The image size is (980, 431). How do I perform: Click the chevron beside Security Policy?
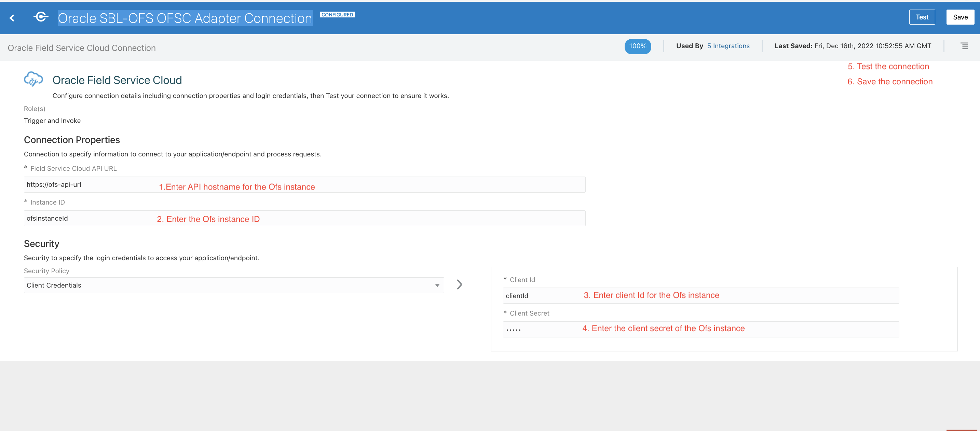point(459,284)
